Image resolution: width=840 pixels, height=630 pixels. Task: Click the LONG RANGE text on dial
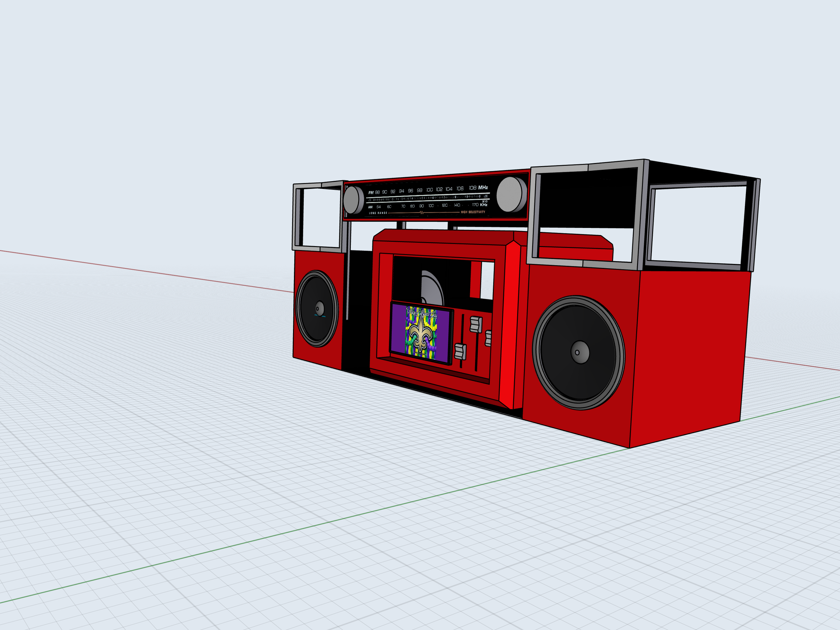click(378, 213)
